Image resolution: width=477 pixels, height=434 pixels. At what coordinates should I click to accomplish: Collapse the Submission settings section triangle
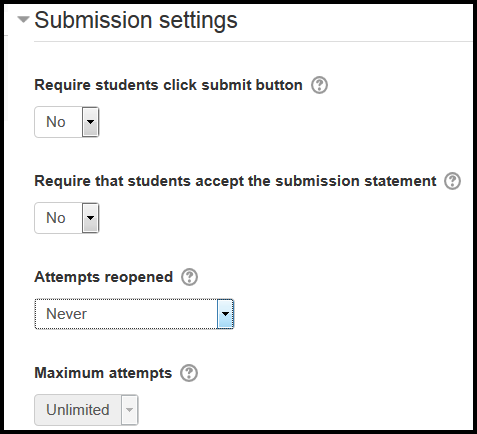(23, 20)
